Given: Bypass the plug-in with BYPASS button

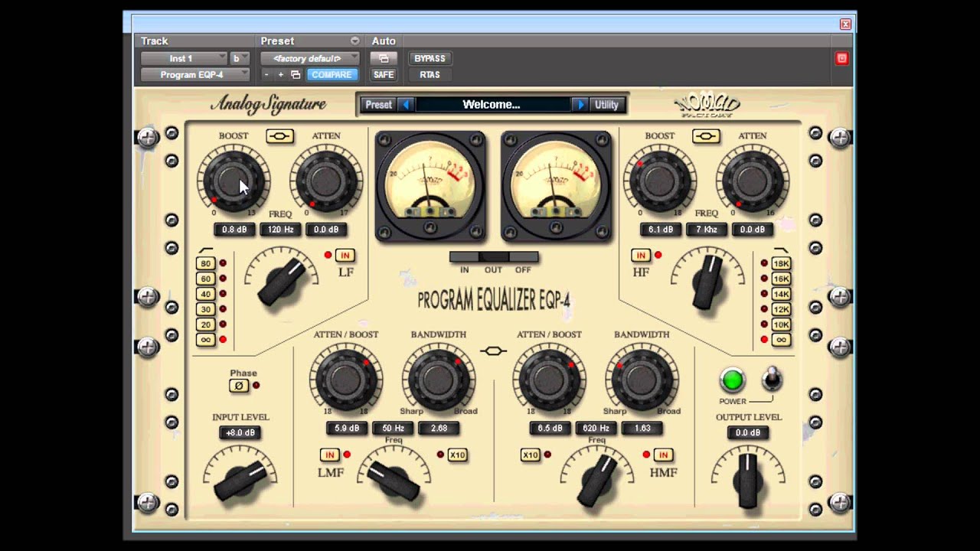Looking at the screenshot, I should pos(430,58).
